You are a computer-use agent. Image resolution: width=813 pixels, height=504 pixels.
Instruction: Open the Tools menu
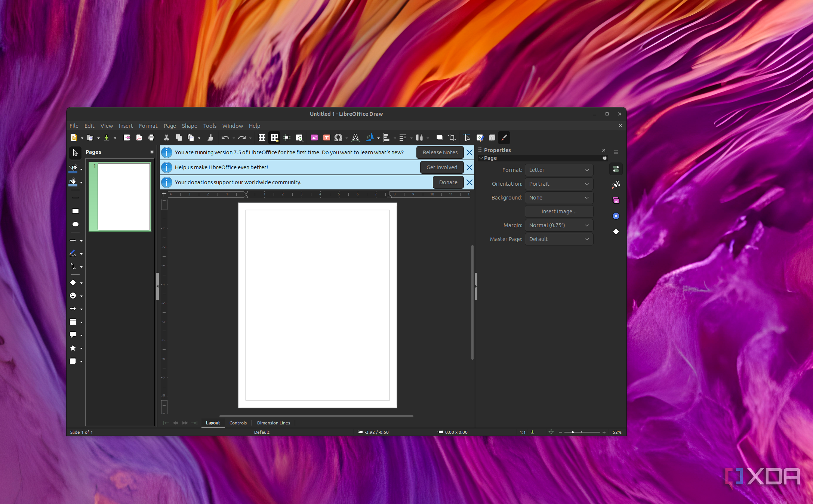[x=210, y=126]
